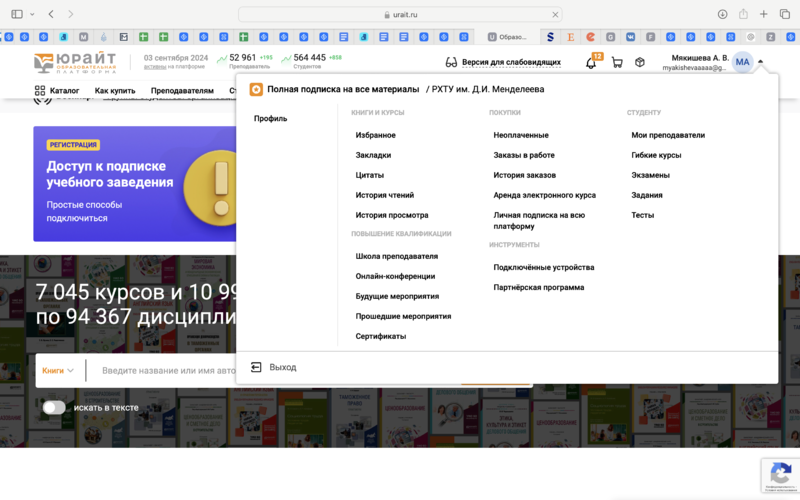This screenshot has height=500, width=800.
Task: Open Закладки
Action: [373, 155]
